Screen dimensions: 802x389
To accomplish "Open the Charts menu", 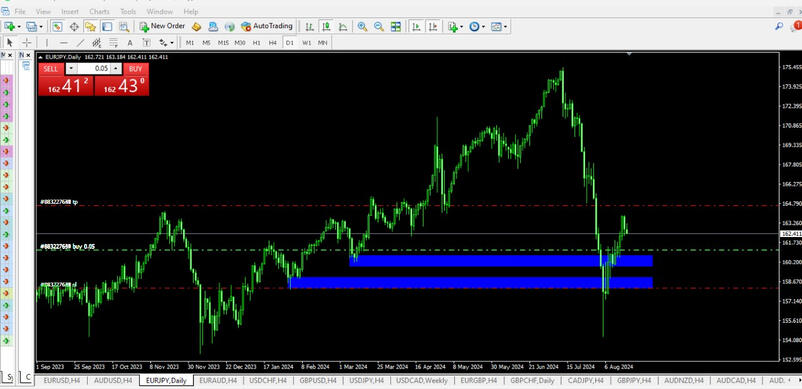I will click(99, 11).
